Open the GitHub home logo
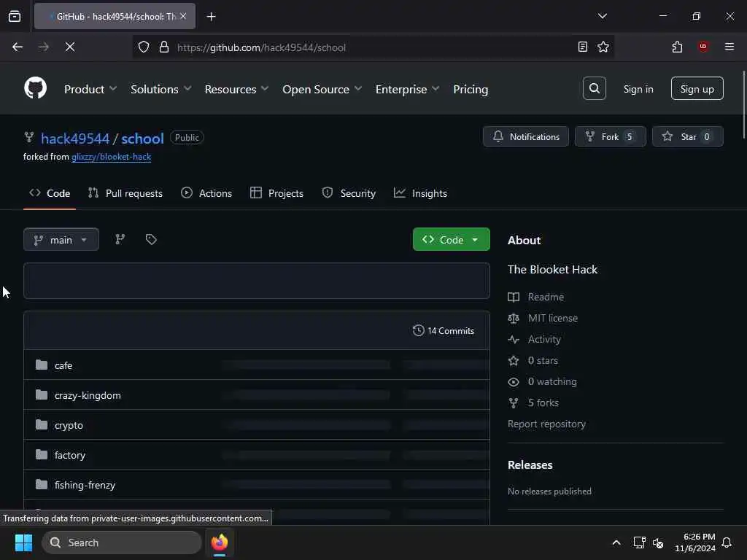This screenshot has height=560, width=747. pos(35,88)
